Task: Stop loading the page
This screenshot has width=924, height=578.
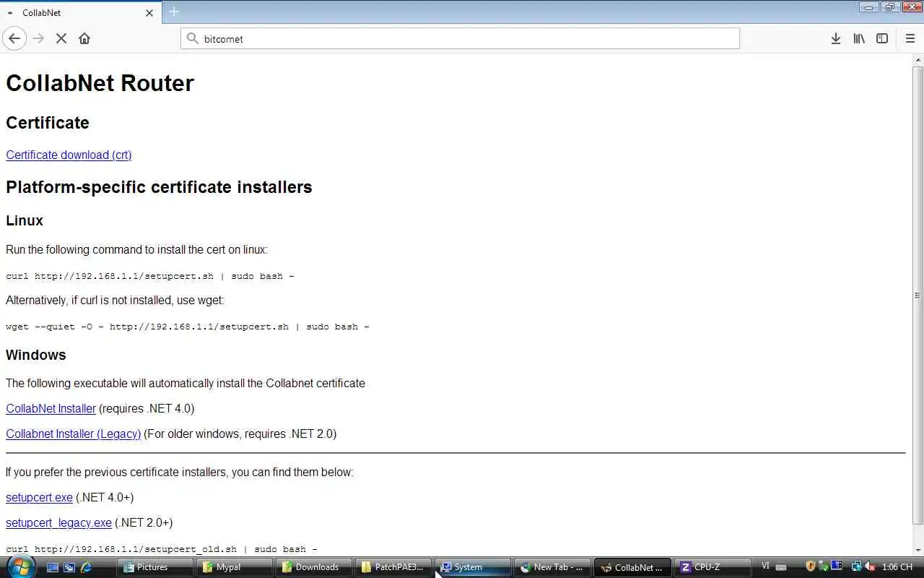Action: 61,38
